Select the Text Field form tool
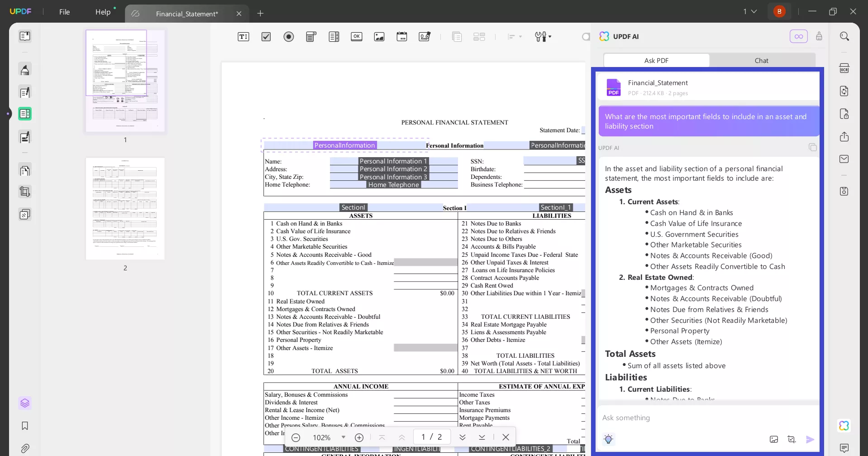 (243, 37)
